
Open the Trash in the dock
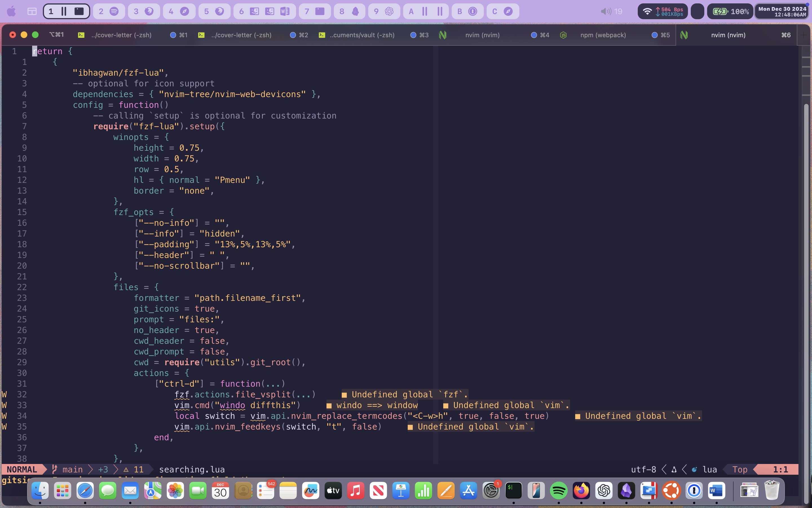[772, 491]
